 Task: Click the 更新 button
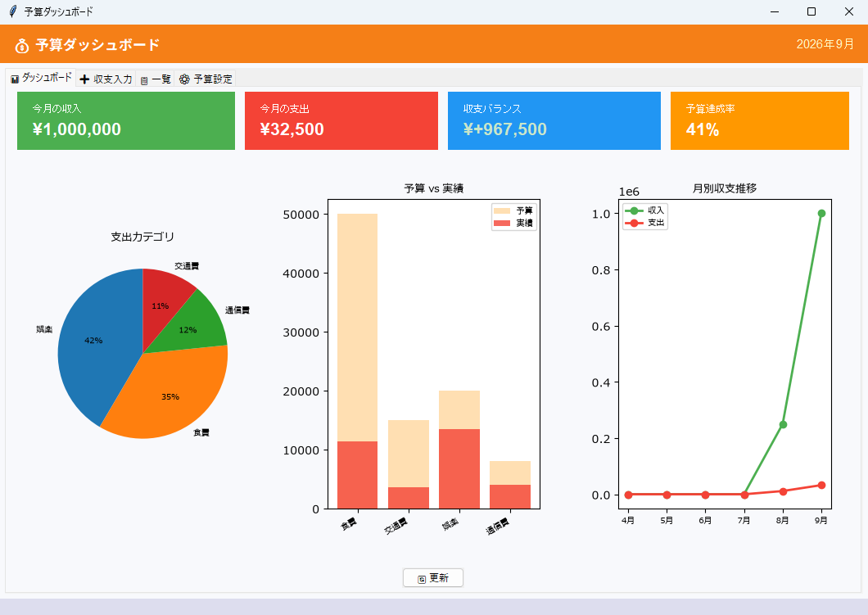tap(433, 578)
